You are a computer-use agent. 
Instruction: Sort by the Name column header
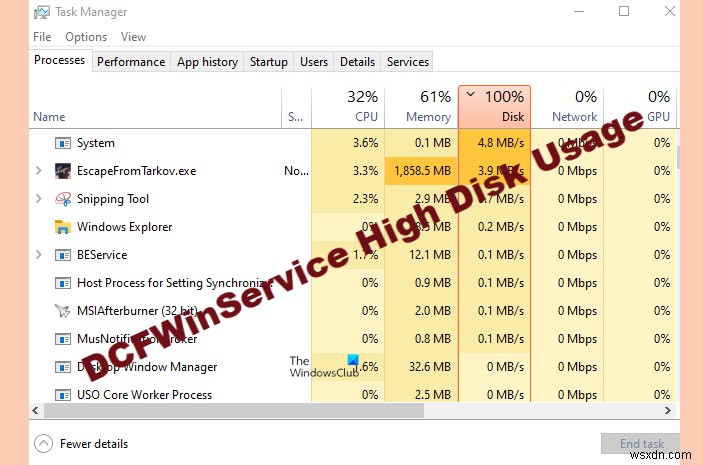pos(155,108)
